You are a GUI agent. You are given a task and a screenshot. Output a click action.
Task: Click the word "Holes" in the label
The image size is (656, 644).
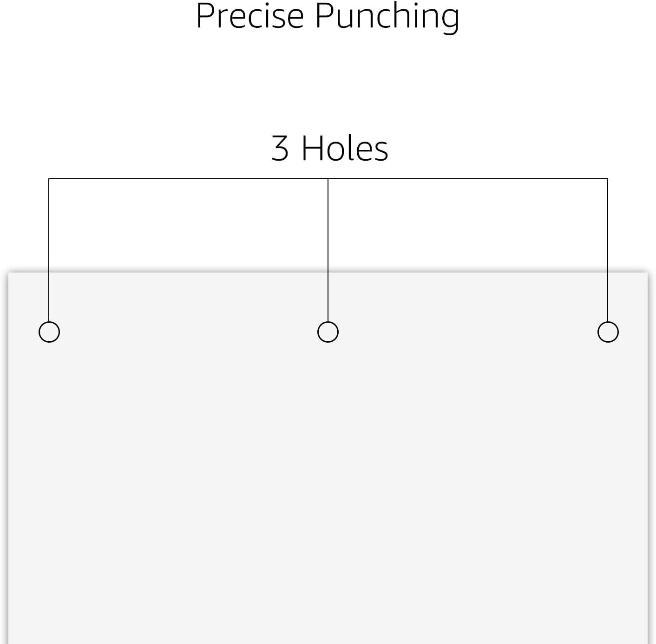click(x=345, y=149)
